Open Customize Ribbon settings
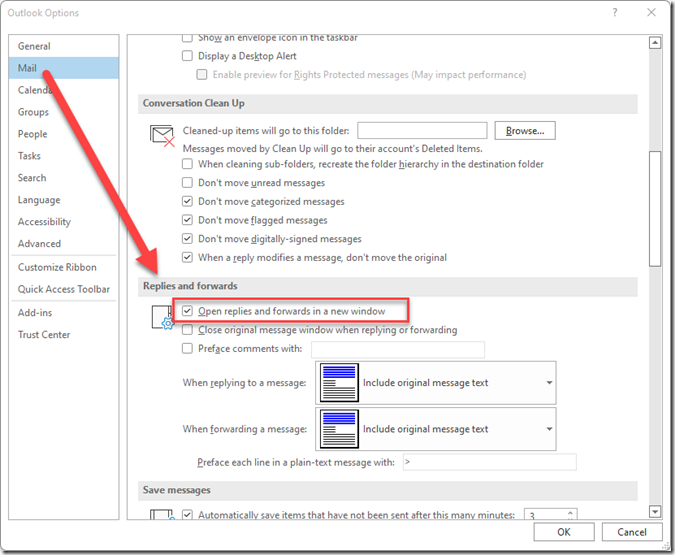This screenshot has width=675, height=555. (64, 267)
